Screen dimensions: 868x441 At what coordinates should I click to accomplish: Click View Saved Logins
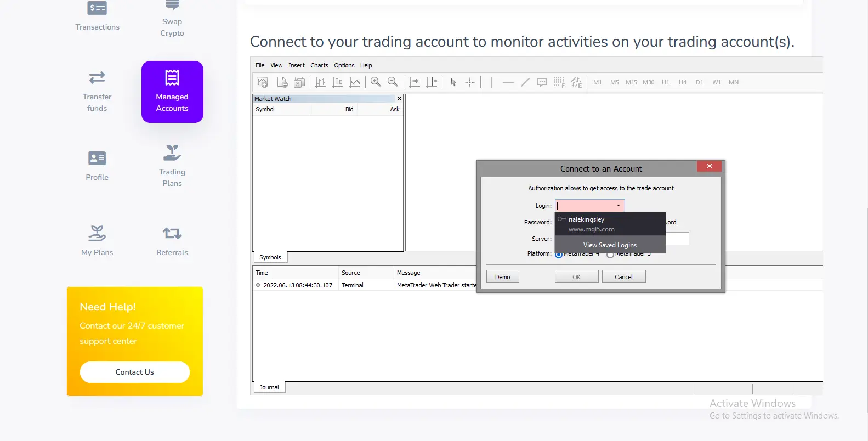(x=610, y=245)
